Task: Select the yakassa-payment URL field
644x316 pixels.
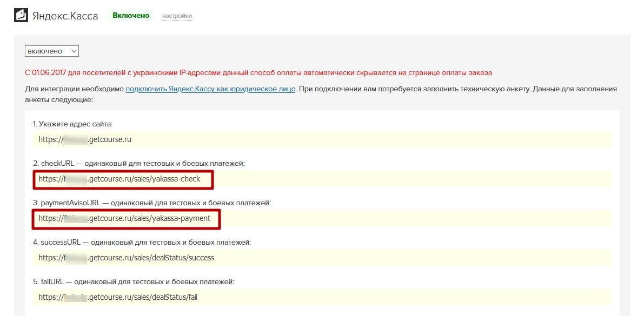Action: 322,218
